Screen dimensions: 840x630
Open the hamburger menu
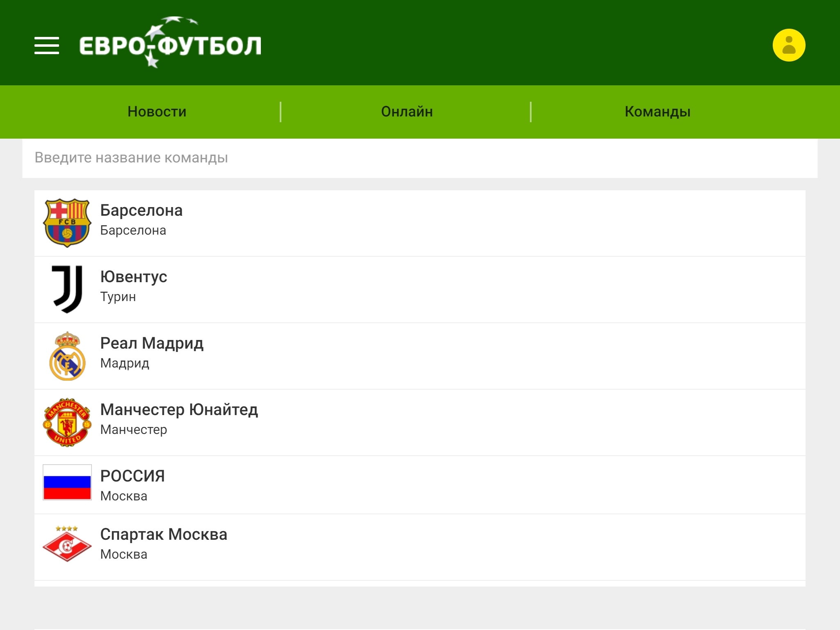click(47, 45)
